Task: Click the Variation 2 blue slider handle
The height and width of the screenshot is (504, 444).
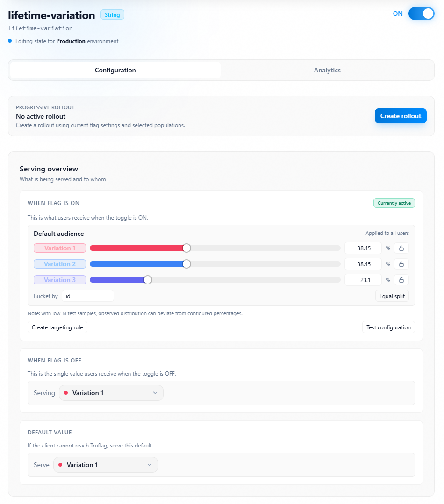Action: [186, 264]
